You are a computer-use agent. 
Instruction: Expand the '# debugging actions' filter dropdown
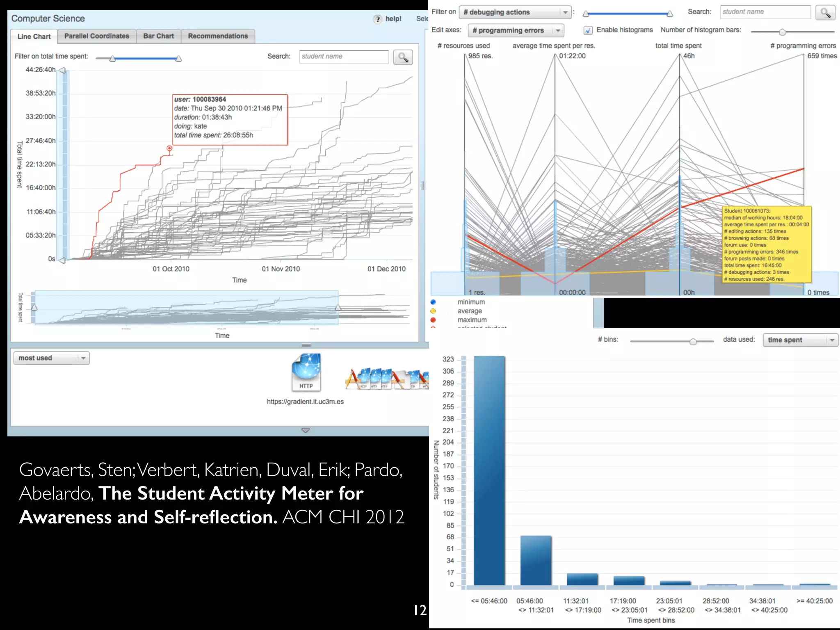pos(515,12)
